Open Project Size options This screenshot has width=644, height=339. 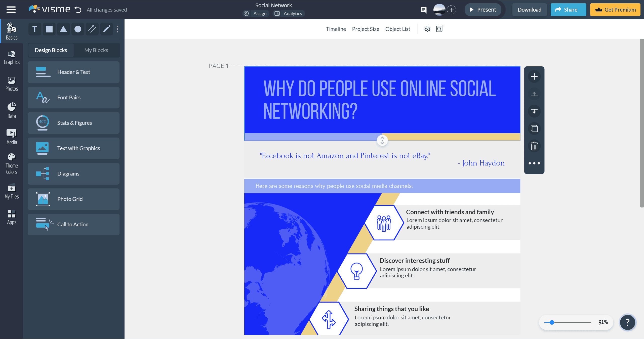[366, 29]
